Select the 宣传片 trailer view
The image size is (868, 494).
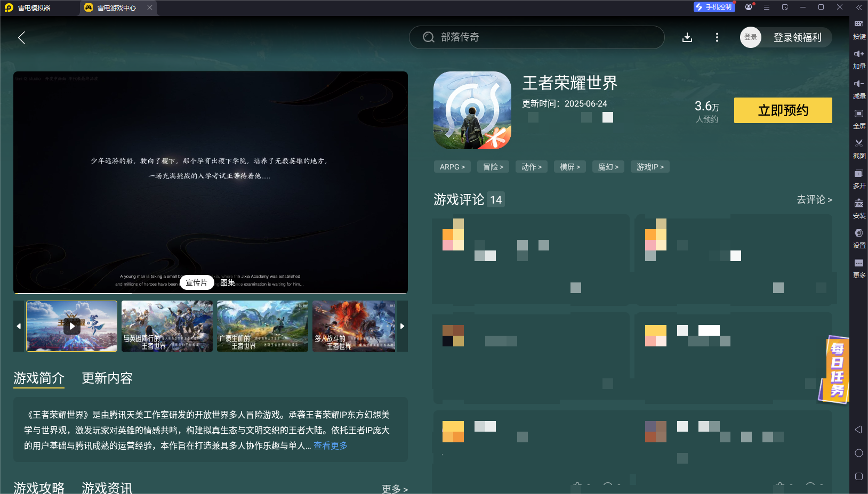[197, 282]
